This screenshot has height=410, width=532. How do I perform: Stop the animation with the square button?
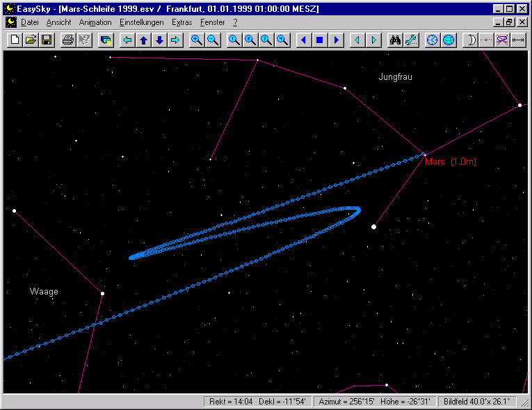pyautogui.click(x=320, y=40)
